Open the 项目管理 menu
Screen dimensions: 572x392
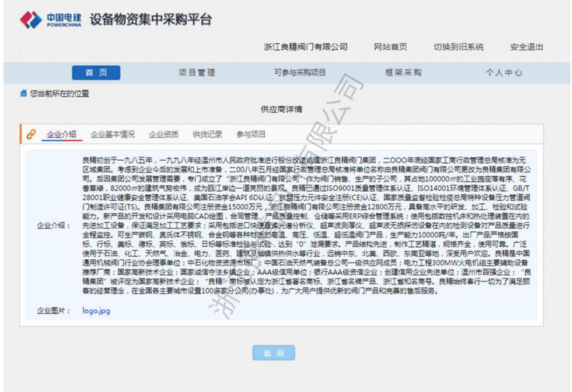point(197,73)
